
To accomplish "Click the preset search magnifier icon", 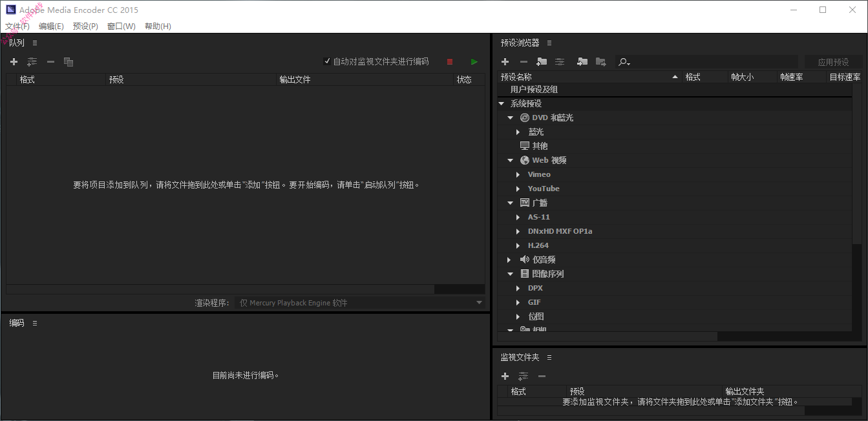I will [624, 62].
